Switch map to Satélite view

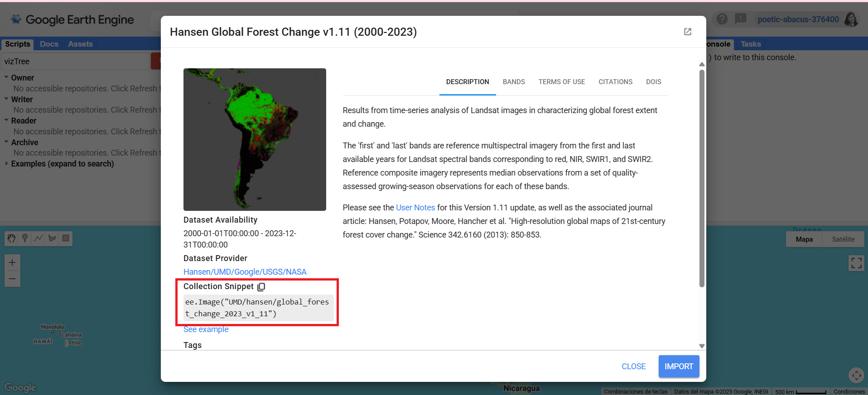click(843, 239)
